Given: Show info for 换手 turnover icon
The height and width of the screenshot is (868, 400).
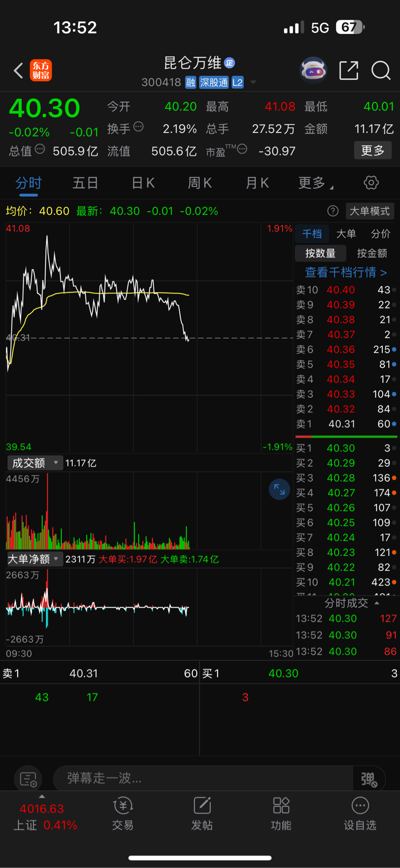Looking at the screenshot, I should click(x=139, y=126).
